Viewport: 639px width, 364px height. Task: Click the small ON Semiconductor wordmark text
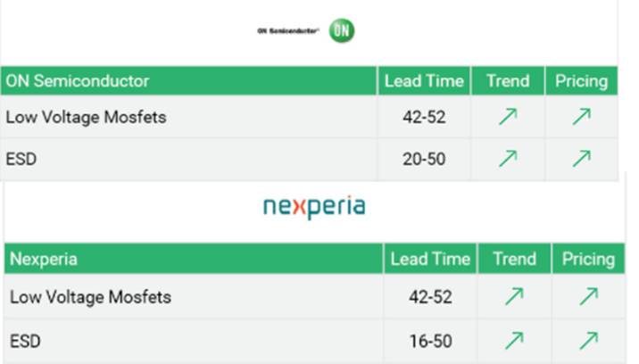pyautogui.click(x=287, y=30)
